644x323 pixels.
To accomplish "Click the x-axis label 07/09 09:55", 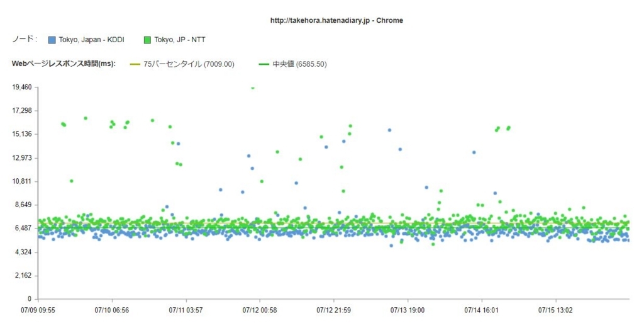I will pyautogui.click(x=38, y=310).
